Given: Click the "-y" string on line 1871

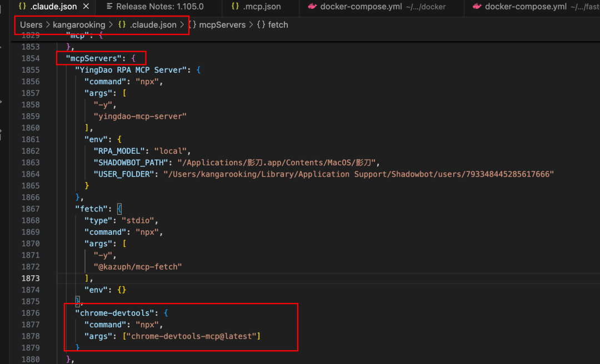Looking at the screenshot, I should [103, 255].
